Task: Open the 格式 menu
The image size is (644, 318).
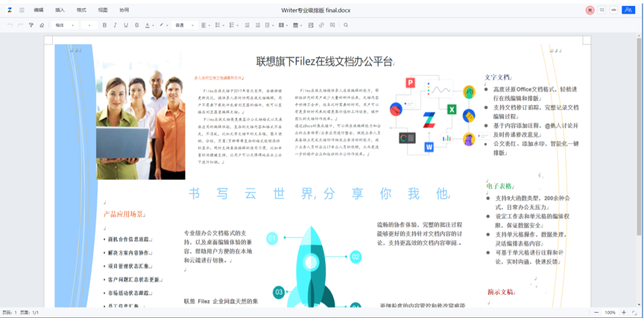Action: (81, 10)
